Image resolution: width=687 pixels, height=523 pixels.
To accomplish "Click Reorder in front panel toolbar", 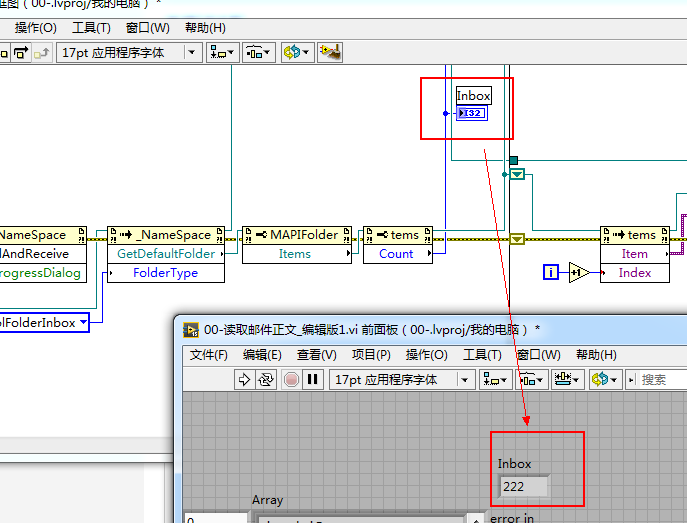I will (x=606, y=379).
